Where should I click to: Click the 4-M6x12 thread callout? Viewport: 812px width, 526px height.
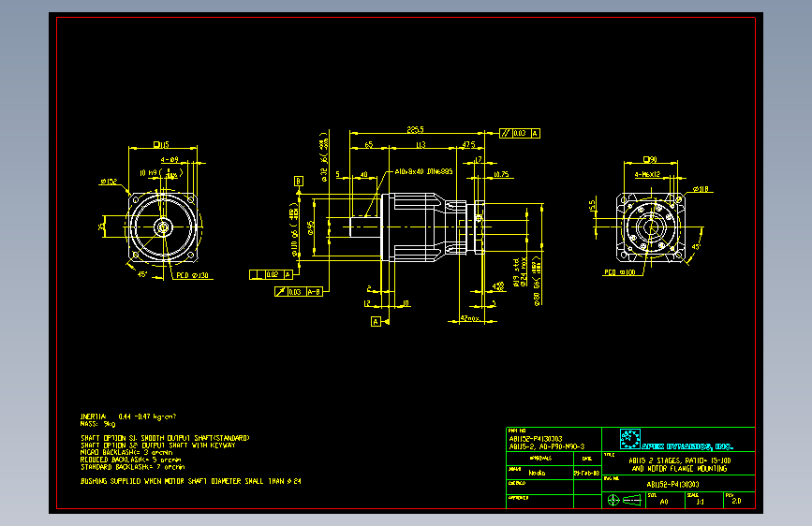[x=647, y=174]
